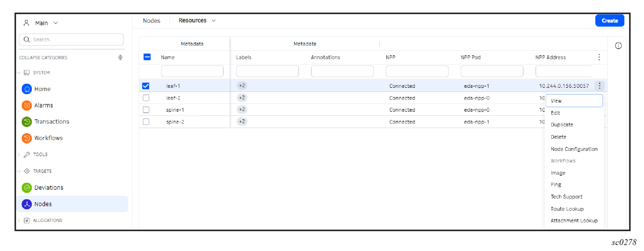Uncheck the leaf-1 row checkbox
The image size is (644, 251).
146,86
